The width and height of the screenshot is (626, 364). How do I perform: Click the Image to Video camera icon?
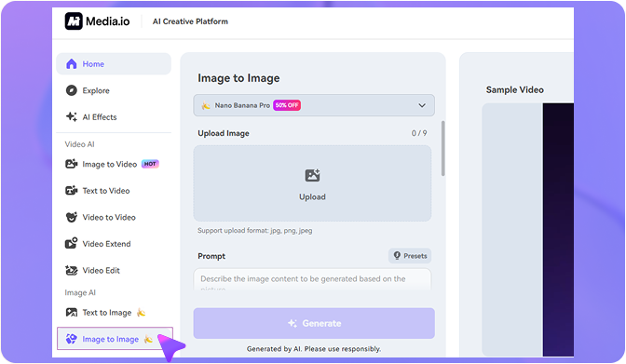coord(72,164)
